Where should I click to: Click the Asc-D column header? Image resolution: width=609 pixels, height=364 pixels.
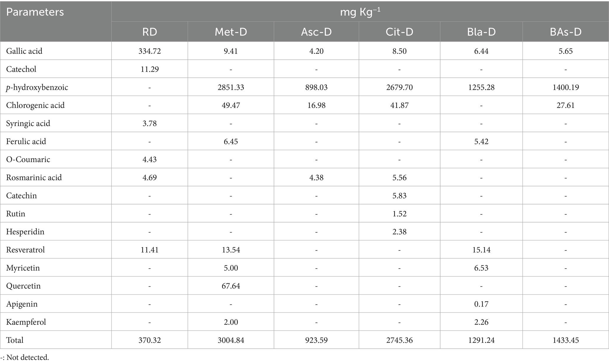pos(316,32)
